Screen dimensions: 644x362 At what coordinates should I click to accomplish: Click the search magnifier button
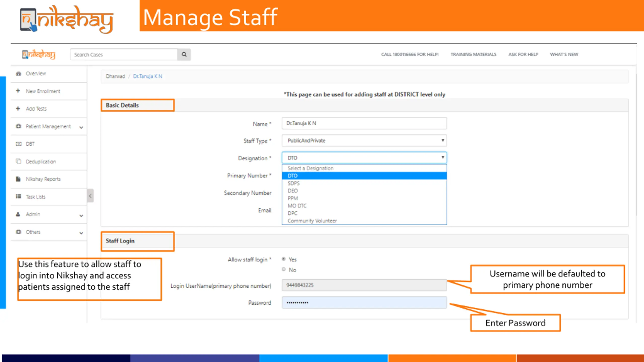click(x=184, y=54)
